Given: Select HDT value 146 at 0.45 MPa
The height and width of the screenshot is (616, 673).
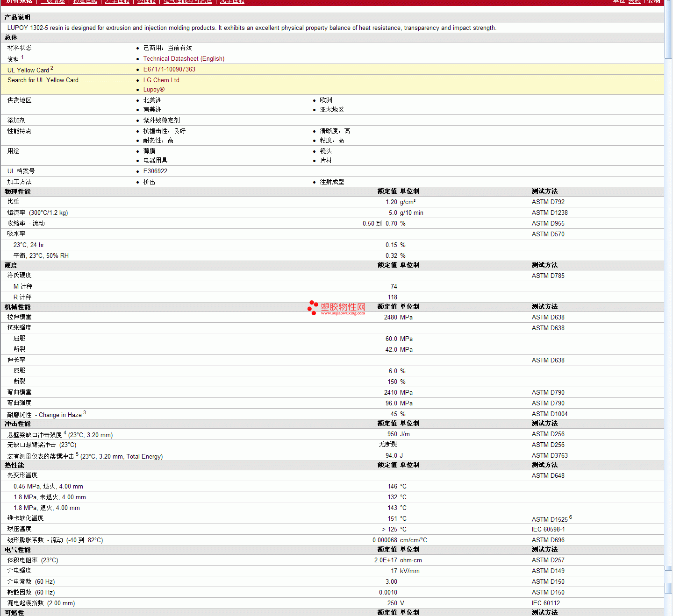Looking at the screenshot, I should (x=393, y=487).
